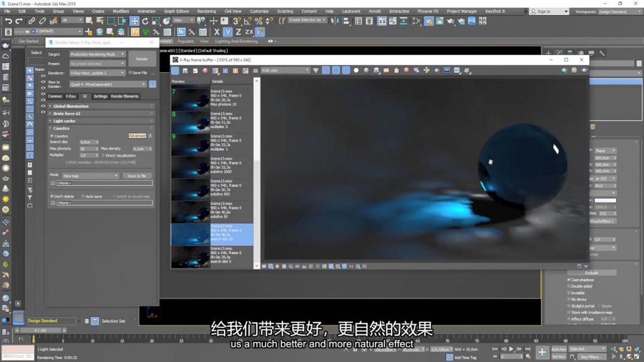
Task: Expand the Global illumination rollout
Action: pyautogui.click(x=101, y=106)
